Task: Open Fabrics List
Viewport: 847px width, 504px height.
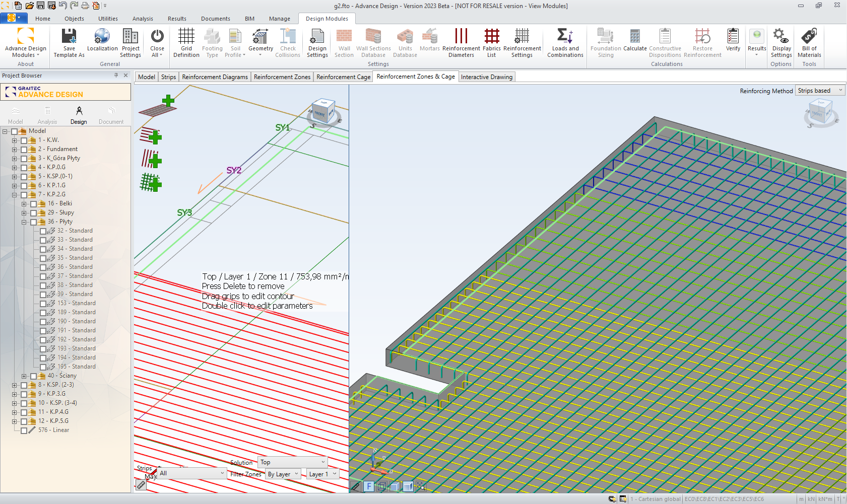Action: click(x=492, y=43)
